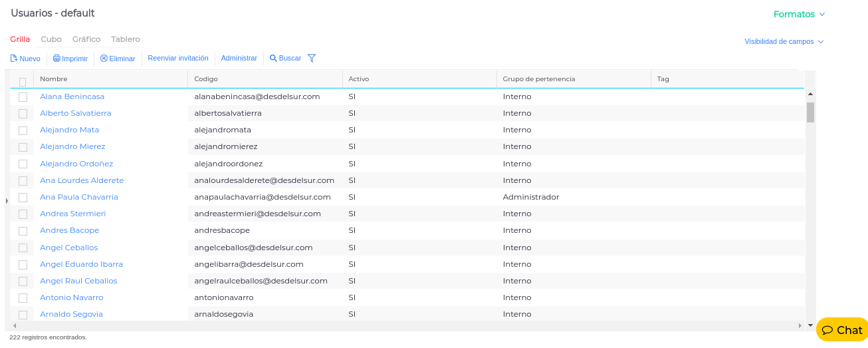
Task: Open the filter funnel icon
Action: pyautogui.click(x=312, y=58)
